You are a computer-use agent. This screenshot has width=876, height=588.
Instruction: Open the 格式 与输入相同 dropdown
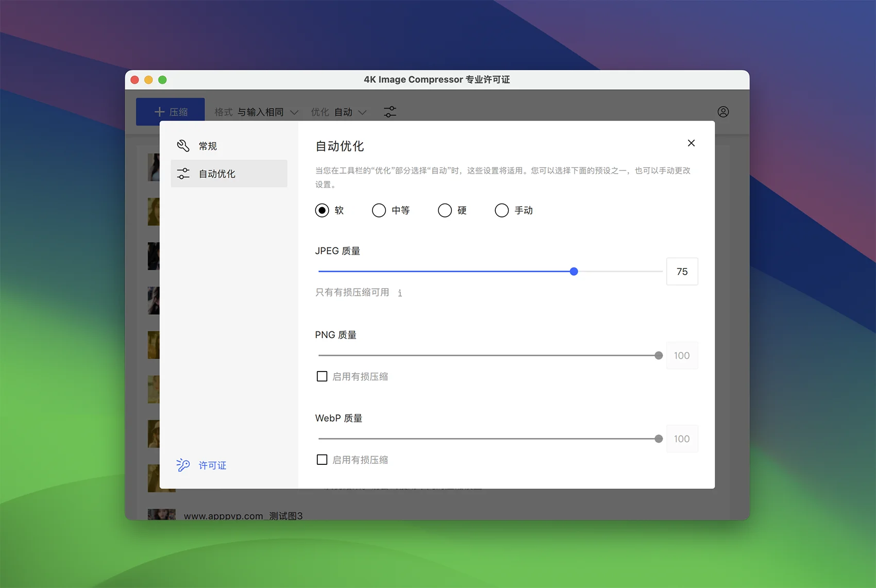[x=257, y=112]
